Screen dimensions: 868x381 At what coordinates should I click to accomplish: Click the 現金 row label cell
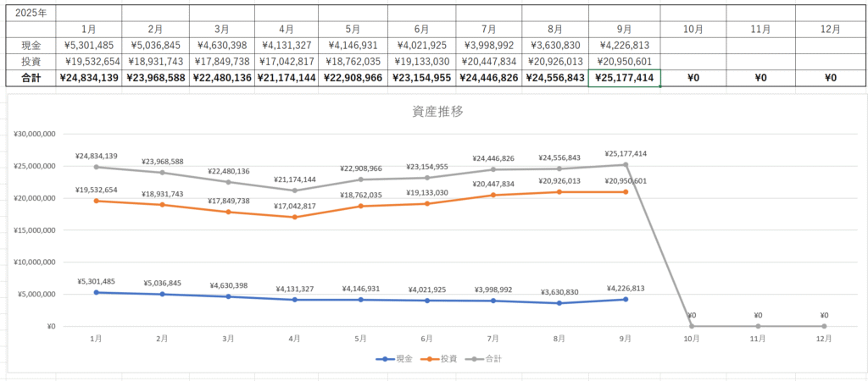click(30, 45)
